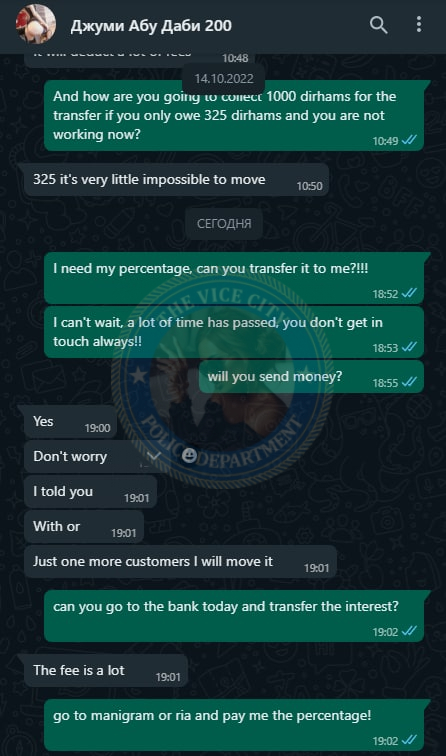446x756 pixels.
Task: Select "go to manigram or ria" message bubble
Action: tap(234, 725)
